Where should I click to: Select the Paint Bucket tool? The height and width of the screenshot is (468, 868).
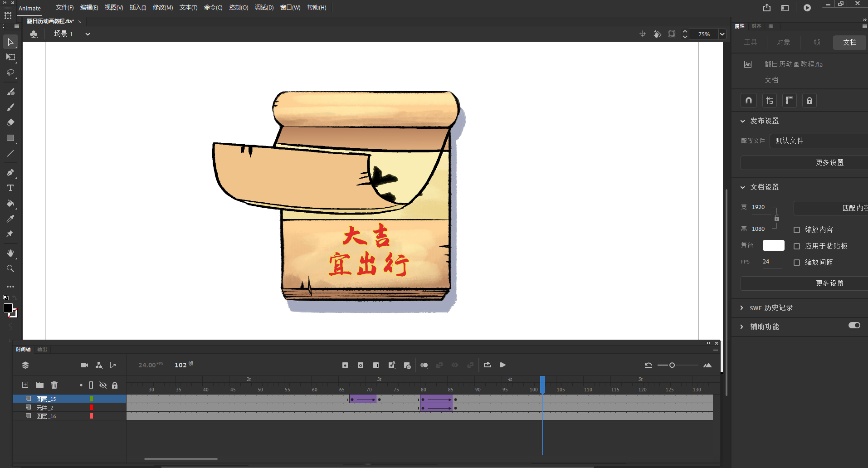pyautogui.click(x=10, y=204)
